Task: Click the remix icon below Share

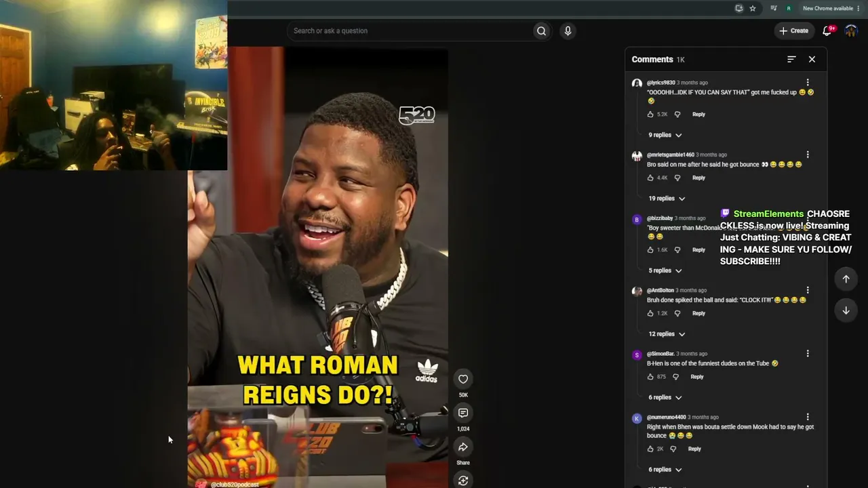Action: click(463, 481)
